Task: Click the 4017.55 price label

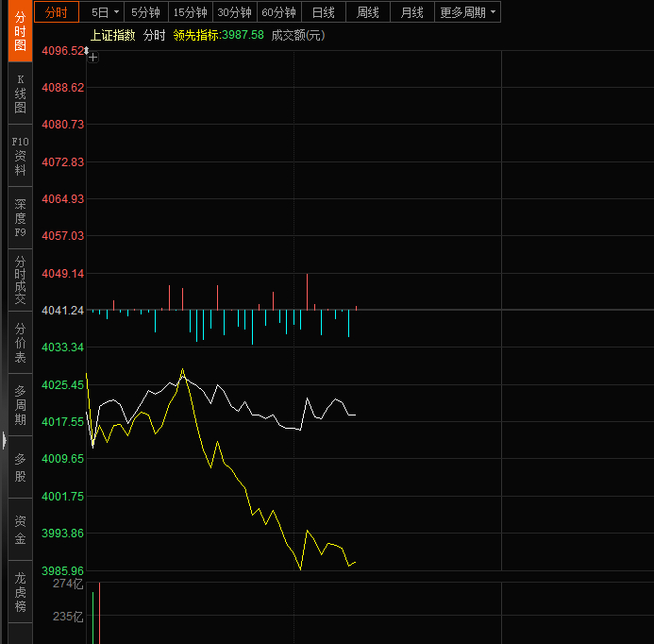Action: (x=63, y=421)
